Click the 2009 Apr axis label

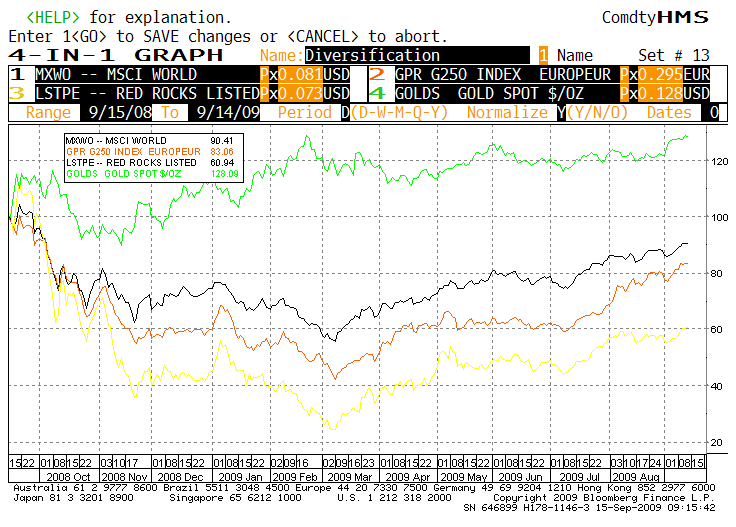tap(408, 477)
